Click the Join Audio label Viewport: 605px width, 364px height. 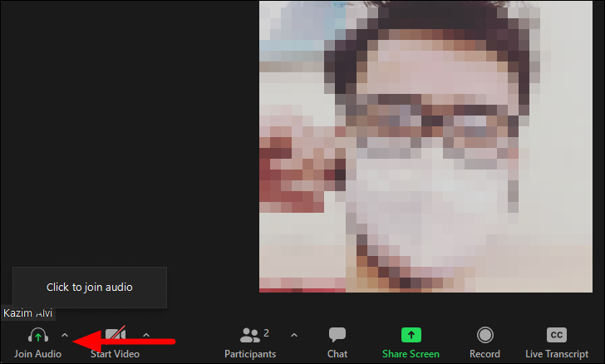[x=38, y=354]
